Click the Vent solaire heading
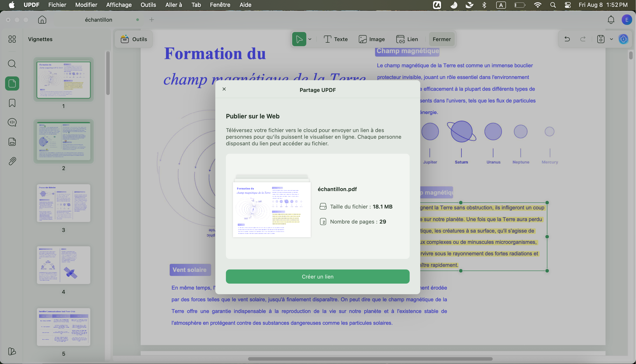The image size is (636, 364). click(x=190, y=270)
